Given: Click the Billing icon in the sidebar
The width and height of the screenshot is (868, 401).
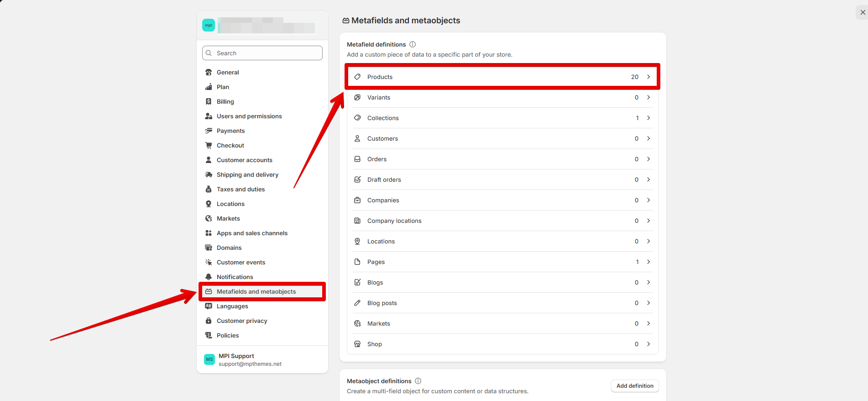Looking at the screenshot, I should [209, 101].
